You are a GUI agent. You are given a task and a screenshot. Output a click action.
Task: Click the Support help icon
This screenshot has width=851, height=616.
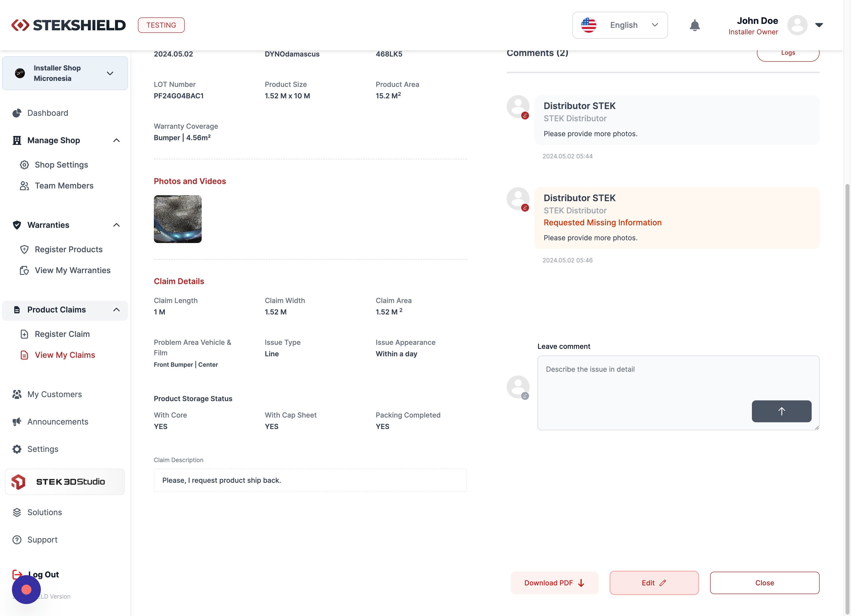pos(17,540)
